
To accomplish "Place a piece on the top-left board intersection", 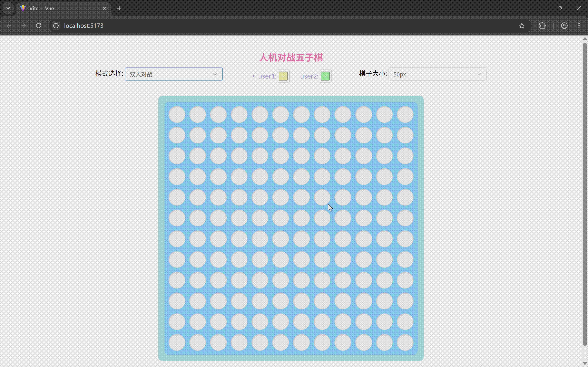I will tap(177, 114).
